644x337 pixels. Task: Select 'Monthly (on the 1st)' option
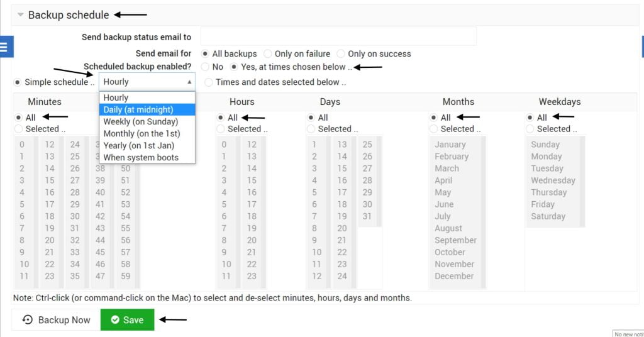142,133
